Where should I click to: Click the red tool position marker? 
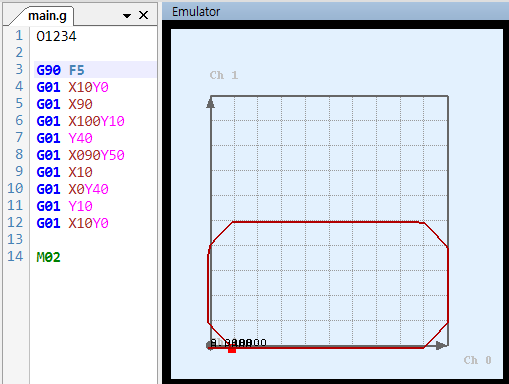(232, 350)
